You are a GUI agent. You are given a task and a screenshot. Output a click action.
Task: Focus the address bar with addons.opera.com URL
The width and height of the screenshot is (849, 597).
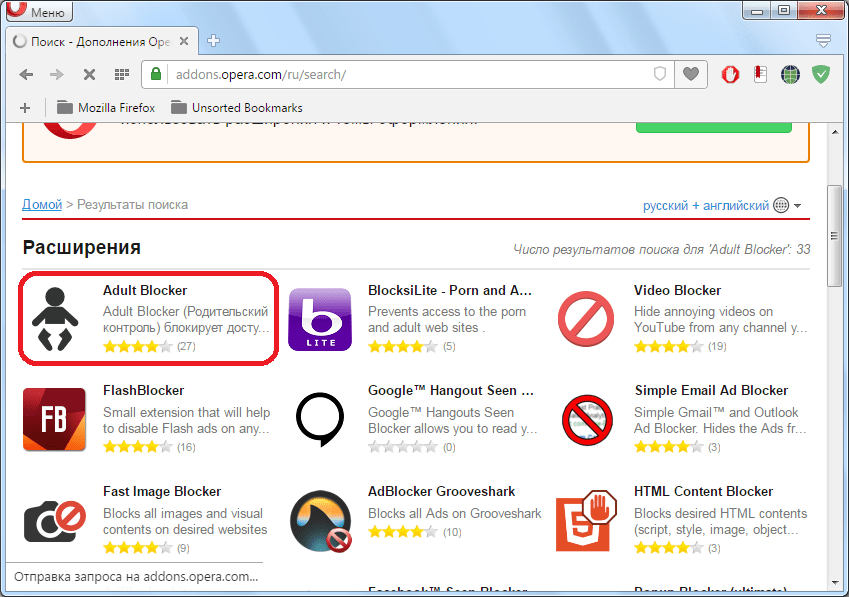(x=409, y=74)
